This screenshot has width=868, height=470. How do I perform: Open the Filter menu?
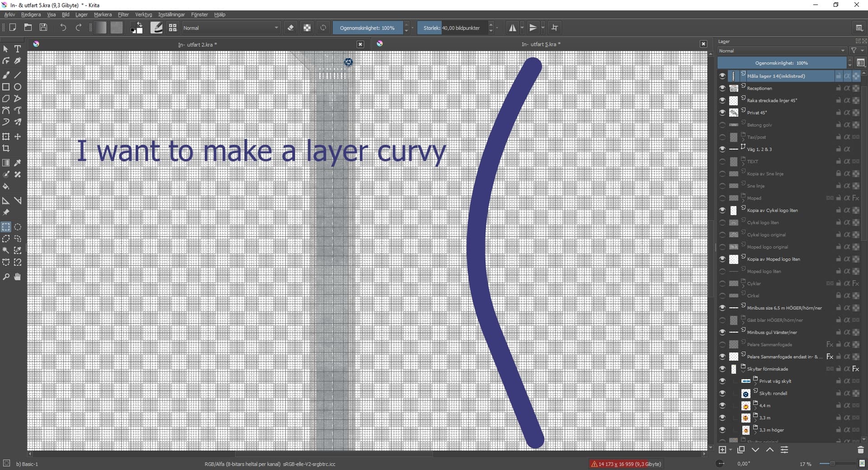123,14
